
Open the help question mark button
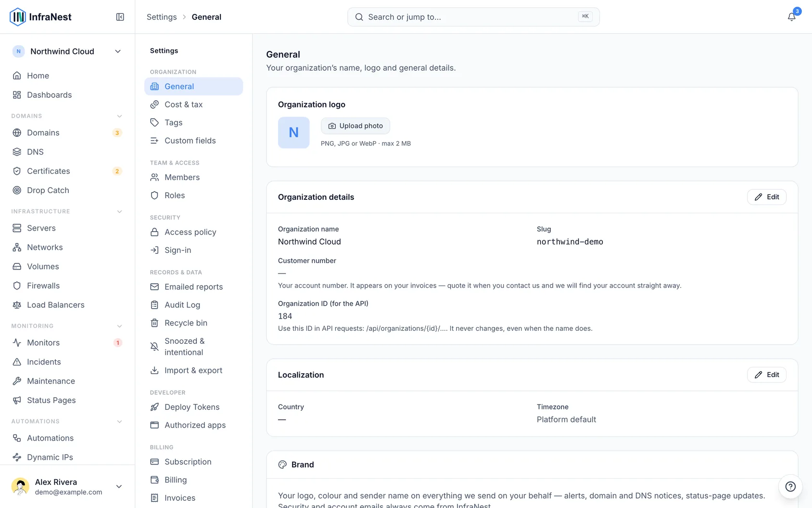coord(790,486)
